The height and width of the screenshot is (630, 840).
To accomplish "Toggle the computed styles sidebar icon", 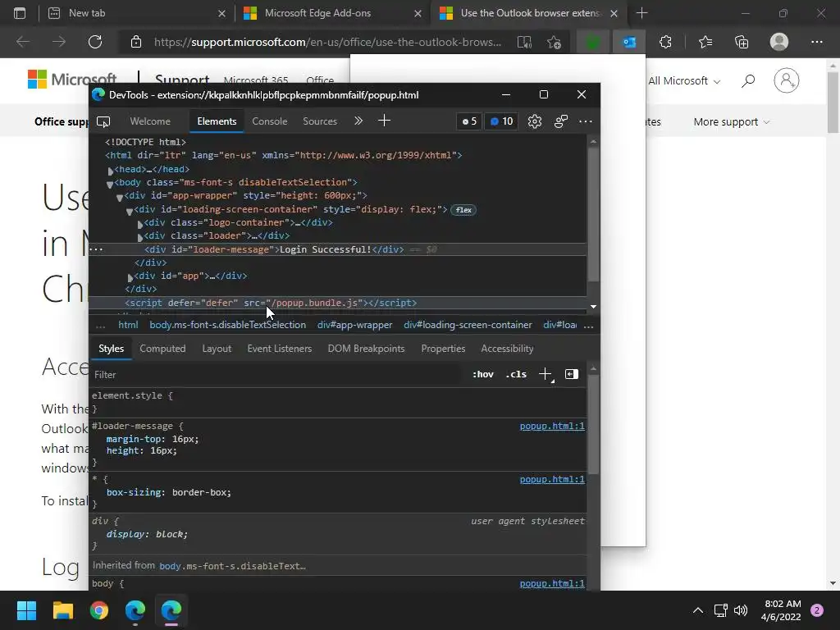I will click(x=572, y=374).
